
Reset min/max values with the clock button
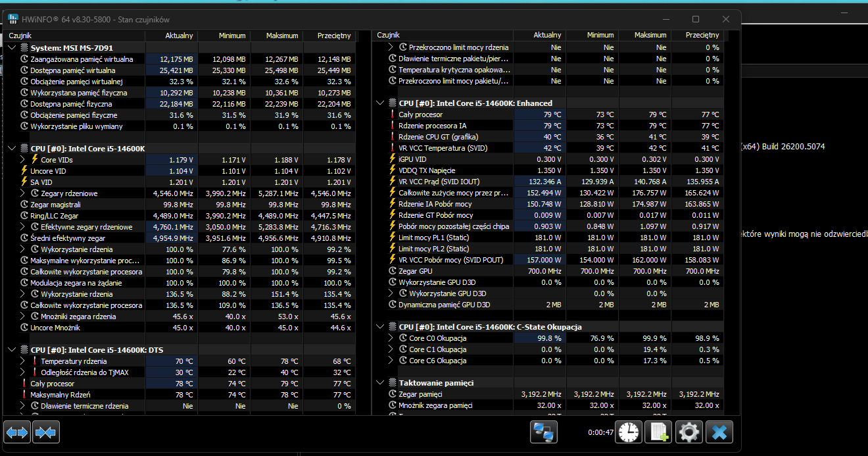629,432
